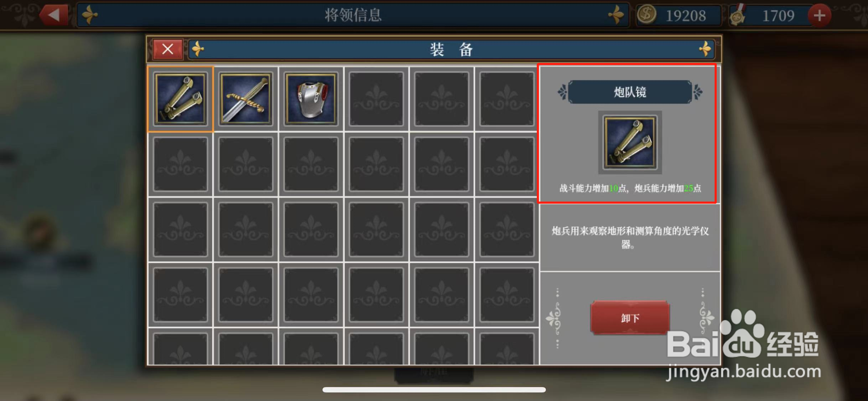Tap the medal currency icon
This screenshot has height=401, width=868.
[x=738, y=16]
